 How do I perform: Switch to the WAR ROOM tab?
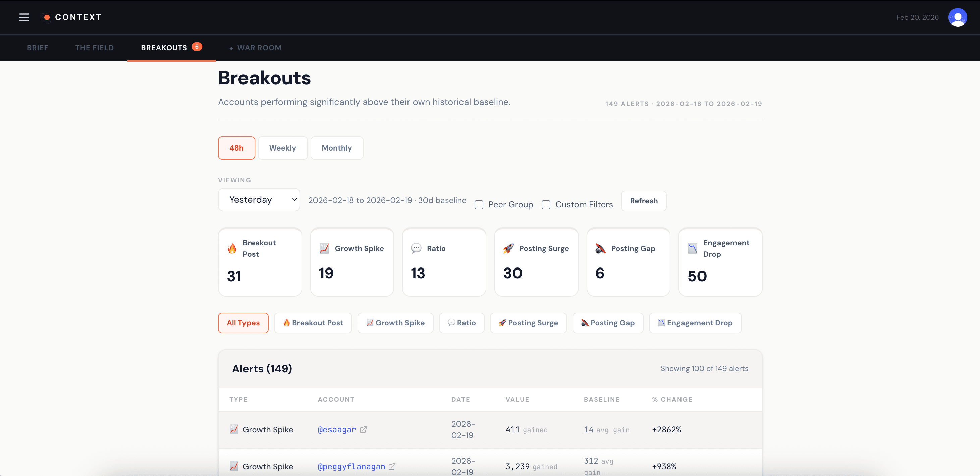coord(259,48)
